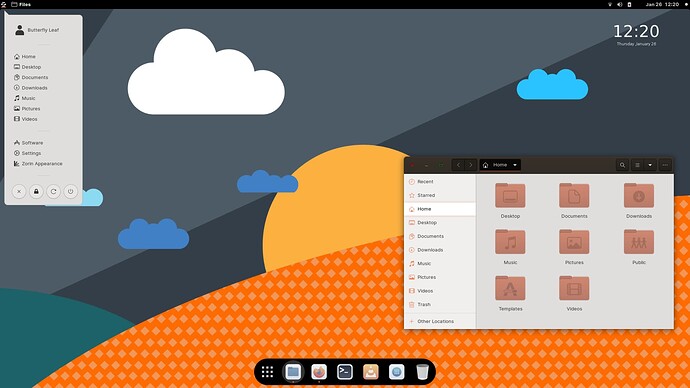Open the Public folder
Screen dimensions: 690x388
[639, 247]
